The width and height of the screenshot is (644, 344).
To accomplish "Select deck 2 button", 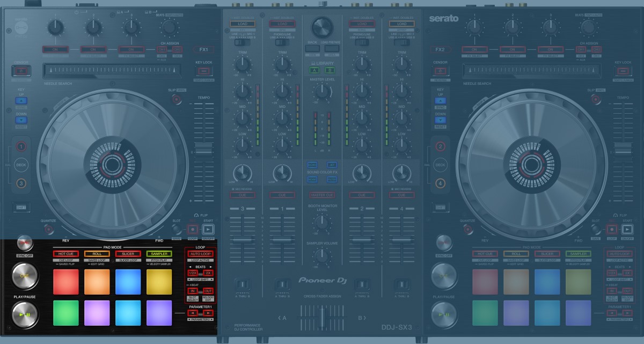I will (441, 147).
